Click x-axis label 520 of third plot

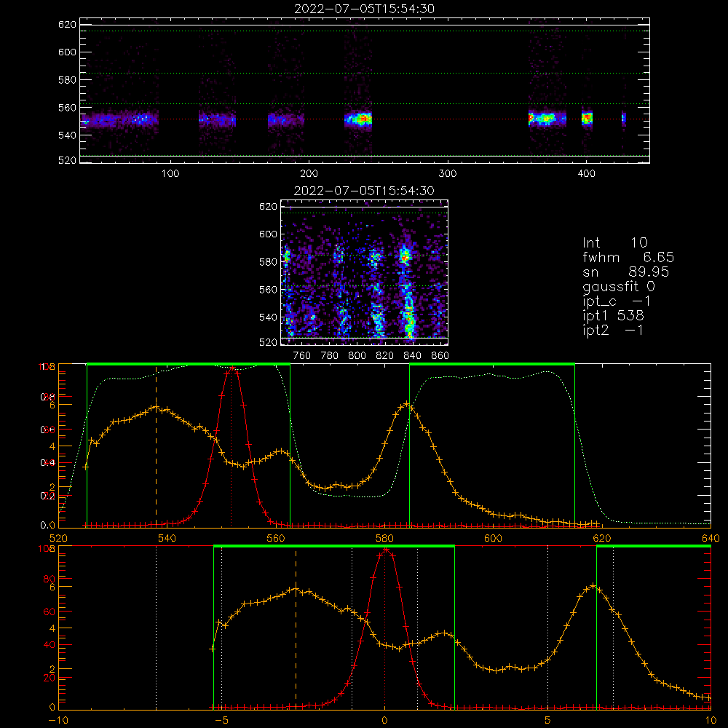coord(58,538)
